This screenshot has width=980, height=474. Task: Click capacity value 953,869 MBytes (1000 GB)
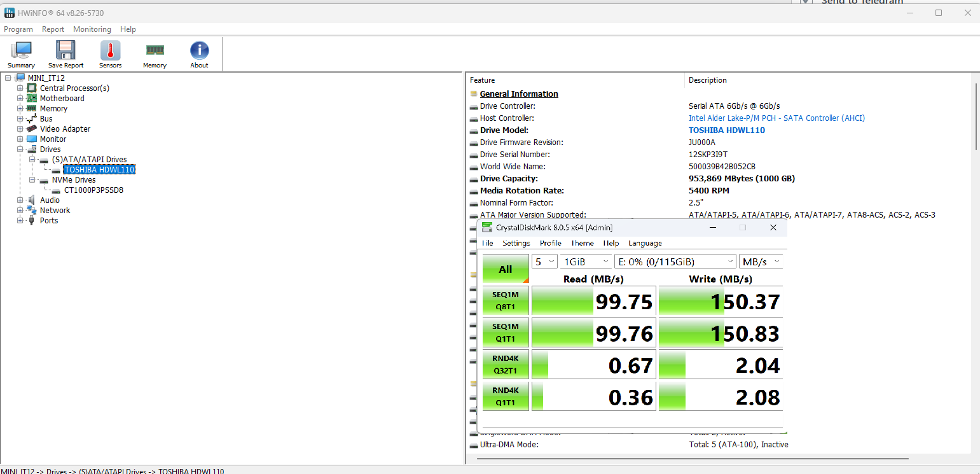742,179
